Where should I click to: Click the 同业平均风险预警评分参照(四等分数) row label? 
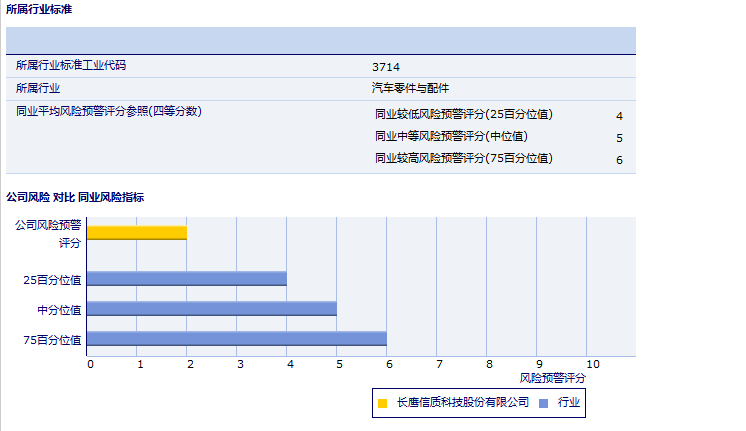[x=109, y=111]
